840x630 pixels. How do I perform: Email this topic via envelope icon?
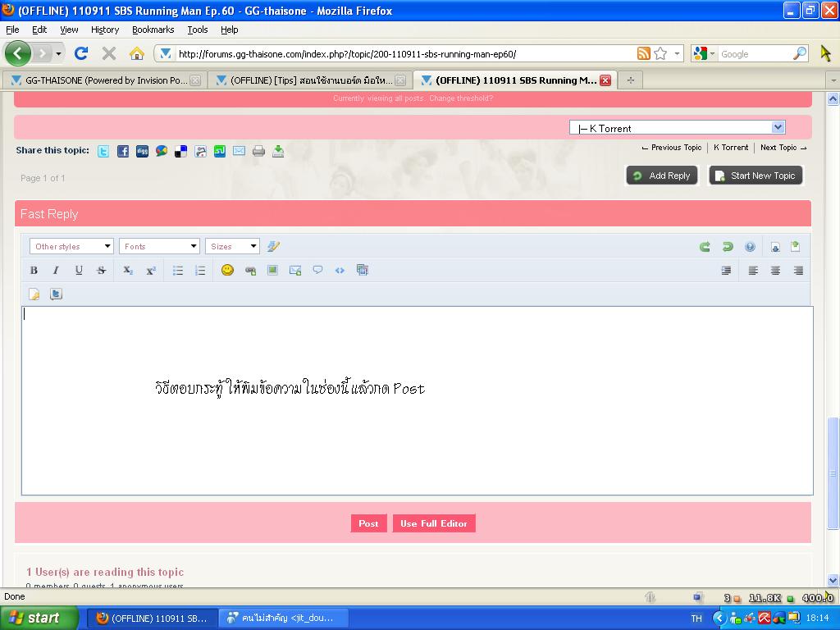click(x=239, y=151)
